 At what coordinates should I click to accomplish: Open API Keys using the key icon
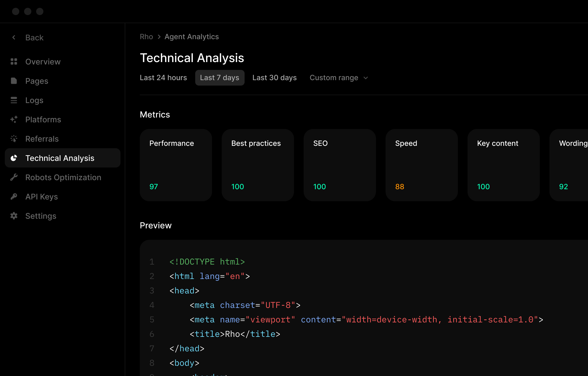[x=14, y=196]
